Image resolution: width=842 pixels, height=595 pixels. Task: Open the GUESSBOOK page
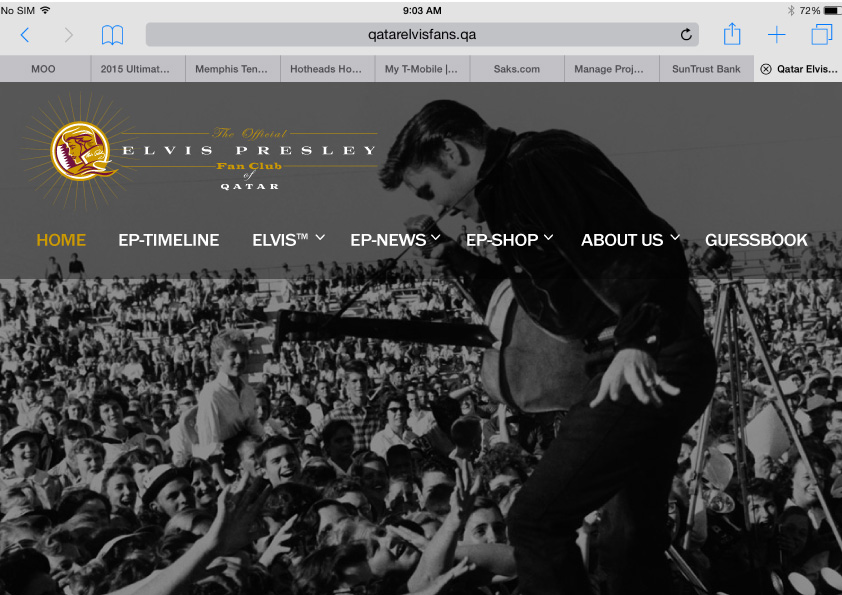click(756, 240)
